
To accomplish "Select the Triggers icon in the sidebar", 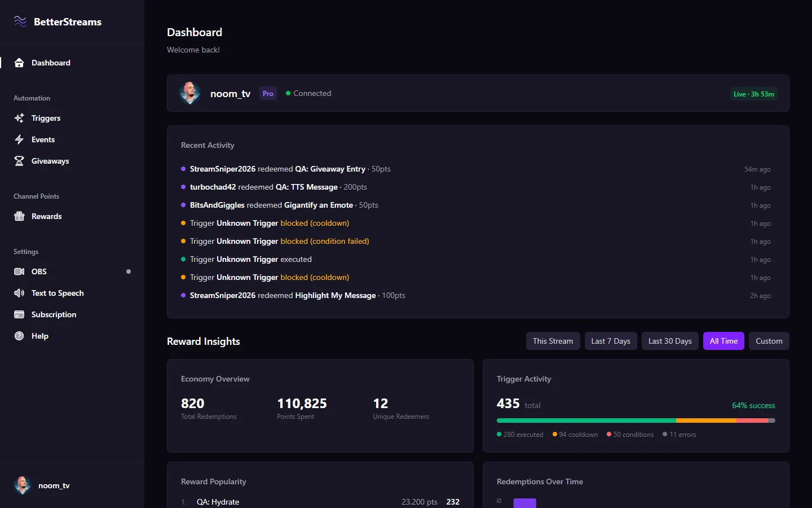I will (x=19, y=118).
